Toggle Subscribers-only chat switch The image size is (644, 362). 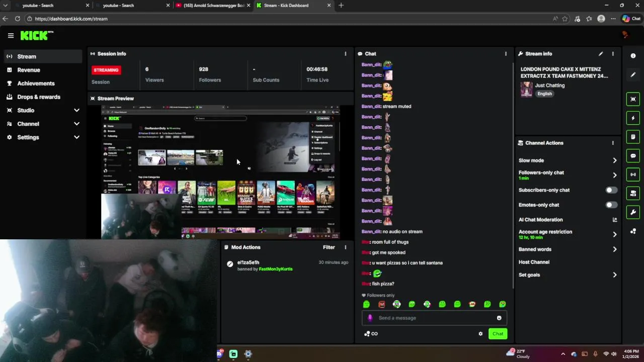pos(611,190)
